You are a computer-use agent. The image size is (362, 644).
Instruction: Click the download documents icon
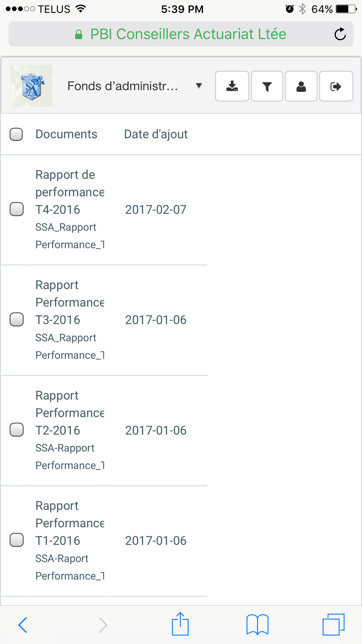coord(232,86)
